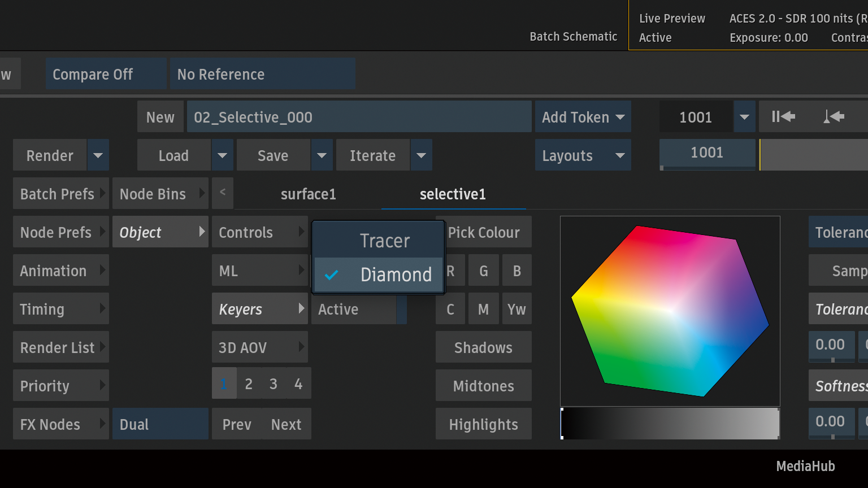This screenshot has width=868, height=488.
Task: Switch to the surface1 tab
Action: coord(308,194)
